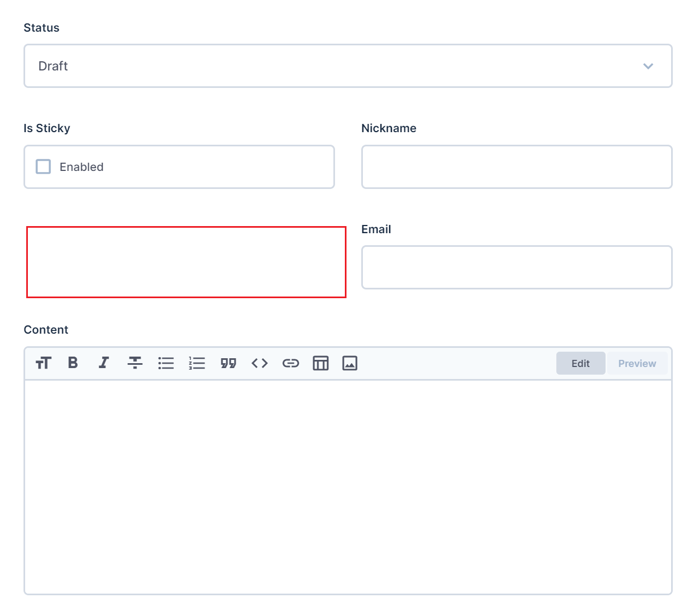Focus the Email input field
Screen dimensions: 699x616
click(x=517, y=267)
